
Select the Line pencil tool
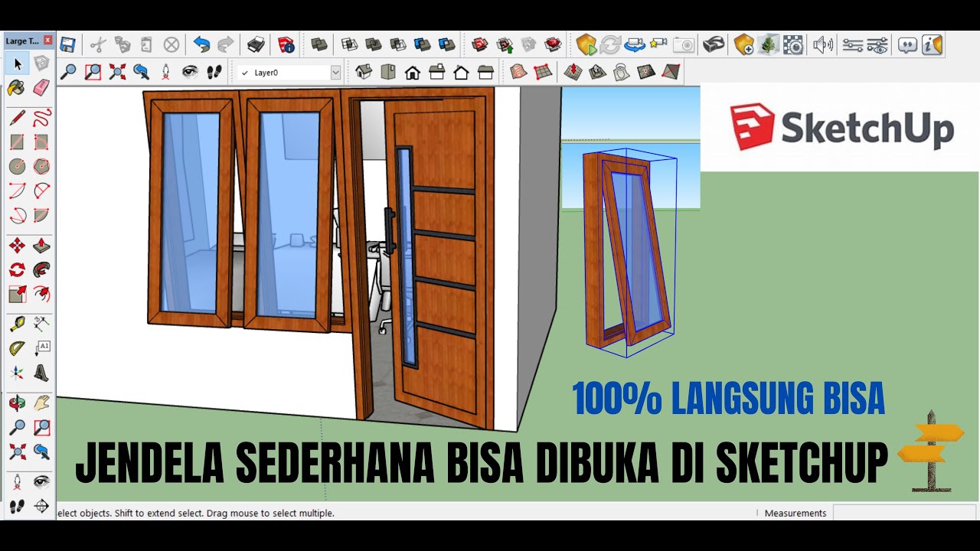[17, 118]
